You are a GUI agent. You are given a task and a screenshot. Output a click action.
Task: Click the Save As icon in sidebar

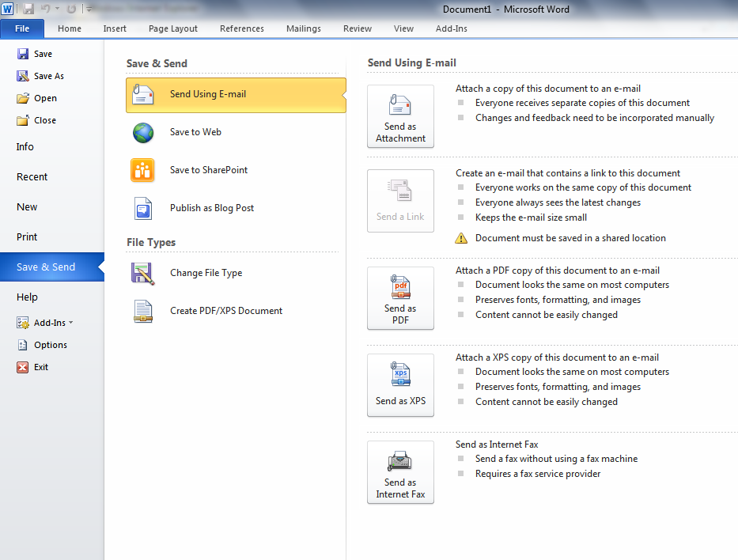[23, 76]
